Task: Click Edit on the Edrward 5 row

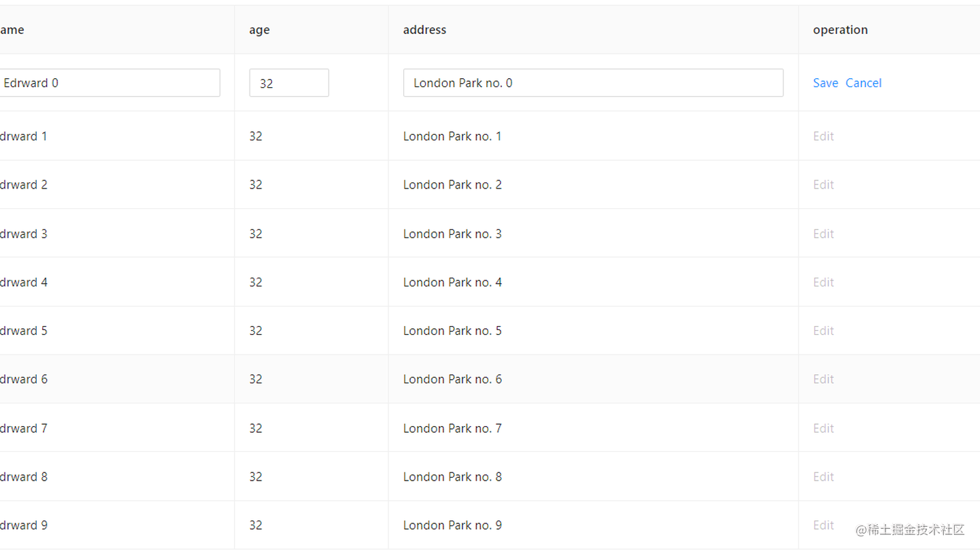Action: [x=823, y=330]
